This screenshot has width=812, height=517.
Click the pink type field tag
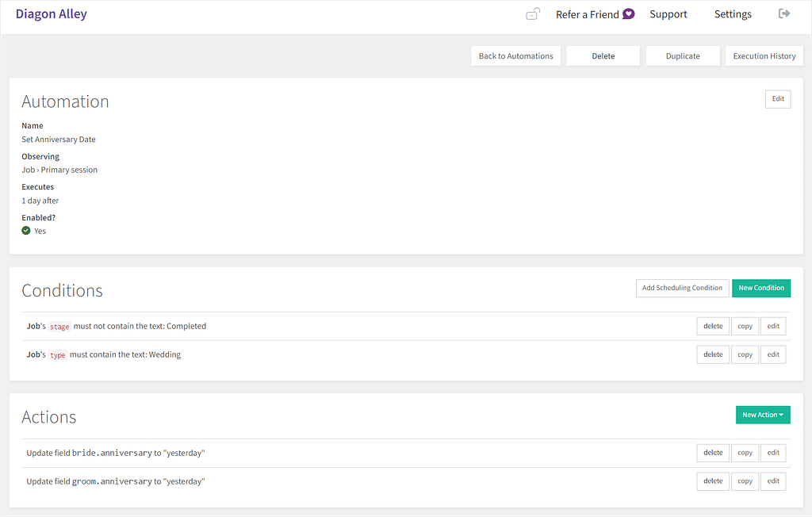57,355
